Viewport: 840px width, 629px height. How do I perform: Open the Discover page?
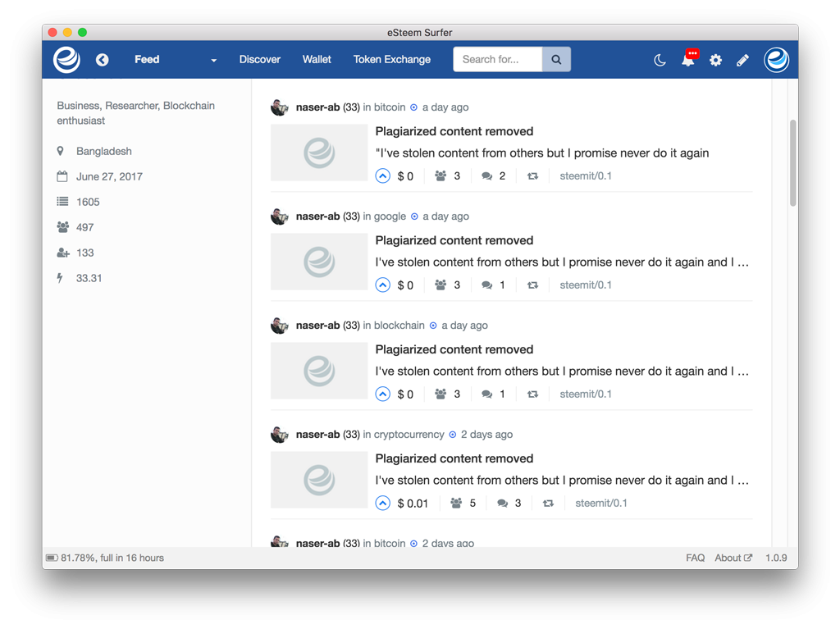pyautogui.click(x=260, y=60)
